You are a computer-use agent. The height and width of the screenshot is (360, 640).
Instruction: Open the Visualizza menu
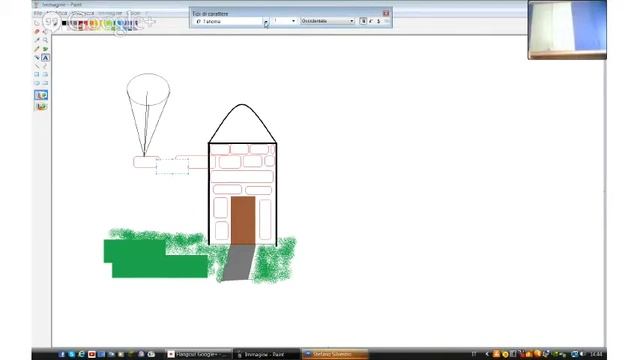pos(83,13)
